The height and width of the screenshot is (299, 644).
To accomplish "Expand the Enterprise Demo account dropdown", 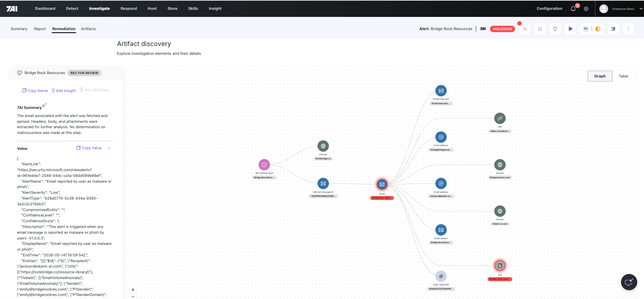I will (x=641, y=9).
